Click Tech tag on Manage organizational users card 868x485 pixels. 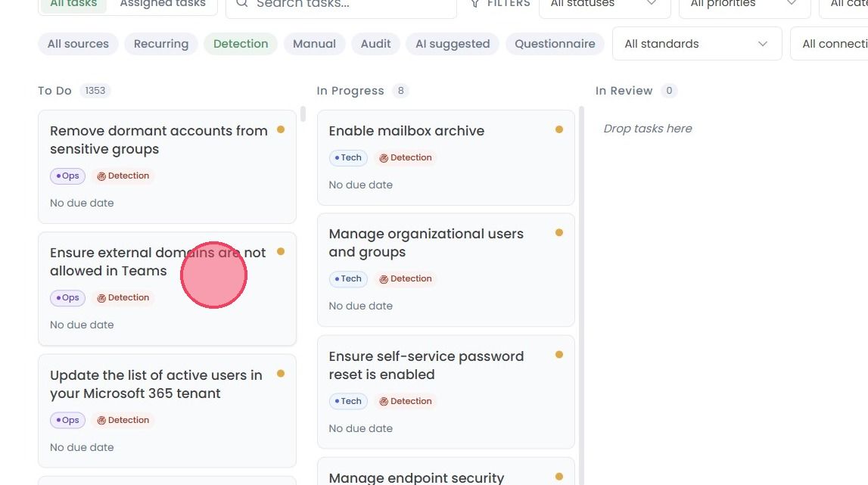click(348, 279)
